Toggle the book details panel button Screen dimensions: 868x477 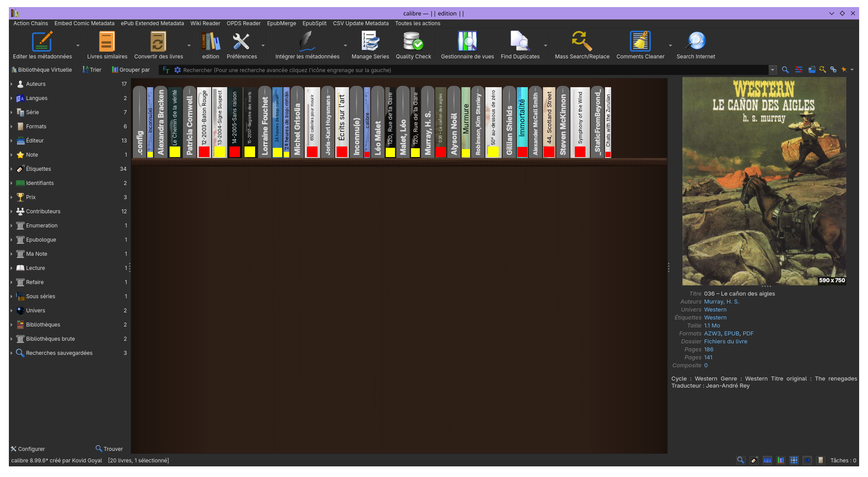[821, 460]
